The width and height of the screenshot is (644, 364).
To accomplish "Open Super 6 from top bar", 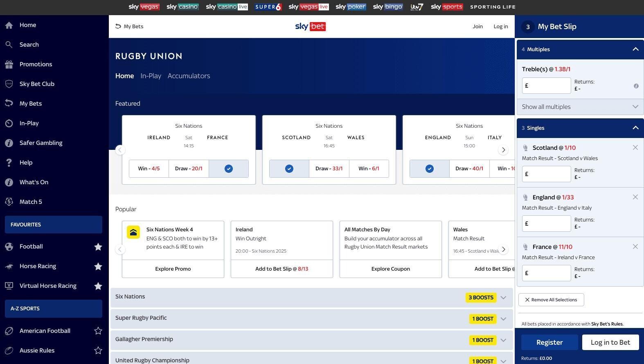I will [x=268, y=7].
